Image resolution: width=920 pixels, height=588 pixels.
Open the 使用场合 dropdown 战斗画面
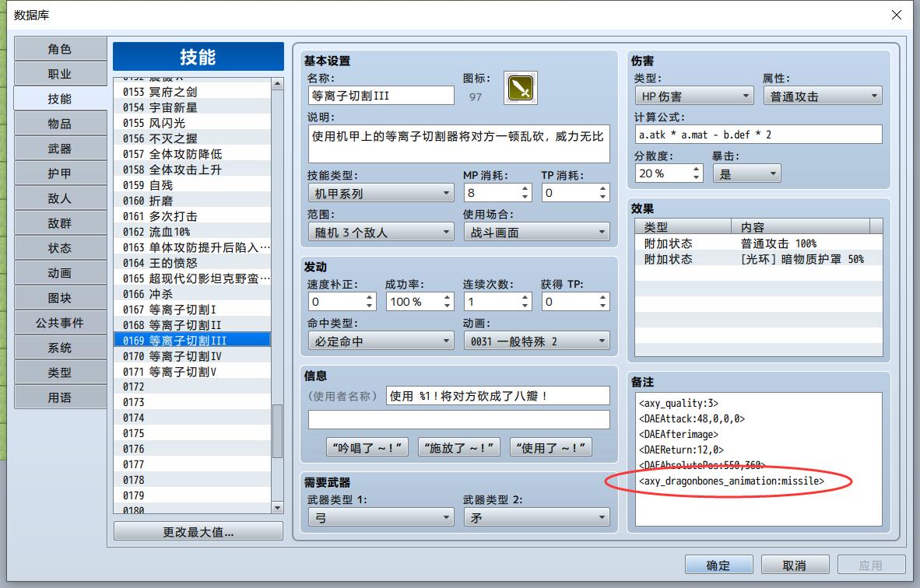536,232
